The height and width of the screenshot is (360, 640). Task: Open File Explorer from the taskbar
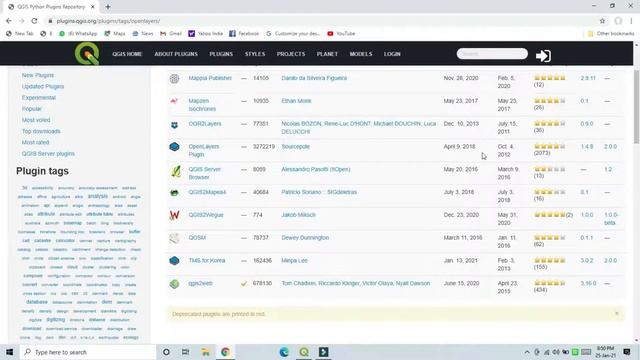(205, 352)
